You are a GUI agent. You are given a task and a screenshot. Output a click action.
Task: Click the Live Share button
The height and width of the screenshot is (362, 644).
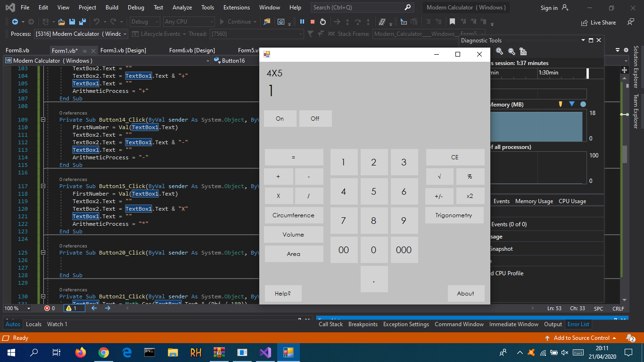(x=599, y=22)
